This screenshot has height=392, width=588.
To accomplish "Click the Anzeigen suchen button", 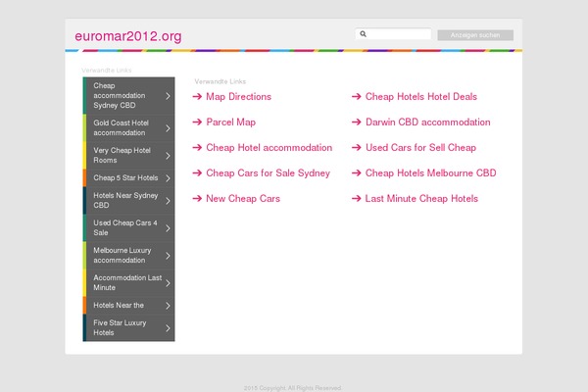I will pyautogui.click(x=475, y=35).
